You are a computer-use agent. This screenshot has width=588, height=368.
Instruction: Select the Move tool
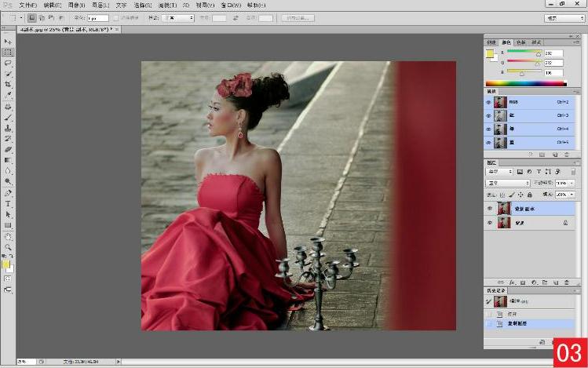point(8,42)
